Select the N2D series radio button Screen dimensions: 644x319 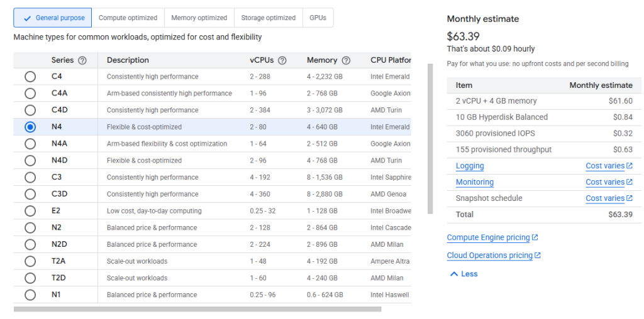[x=30, y=244]
